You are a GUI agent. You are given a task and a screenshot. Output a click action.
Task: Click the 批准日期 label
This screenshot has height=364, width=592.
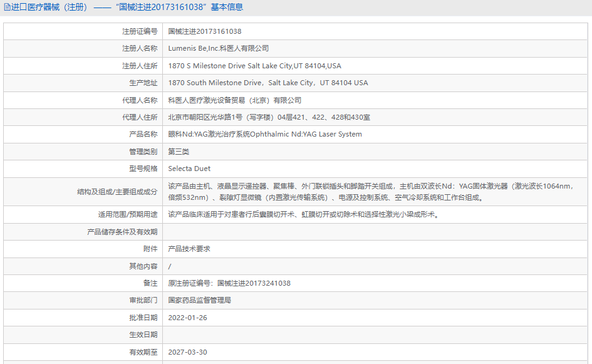tap(143, 318)
